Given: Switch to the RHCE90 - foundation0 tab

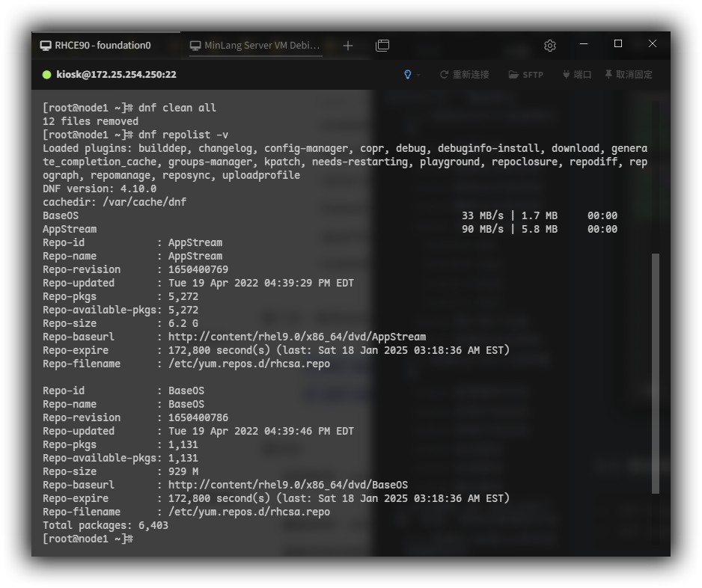Looking at the screenshot, I should pos(103,46).
